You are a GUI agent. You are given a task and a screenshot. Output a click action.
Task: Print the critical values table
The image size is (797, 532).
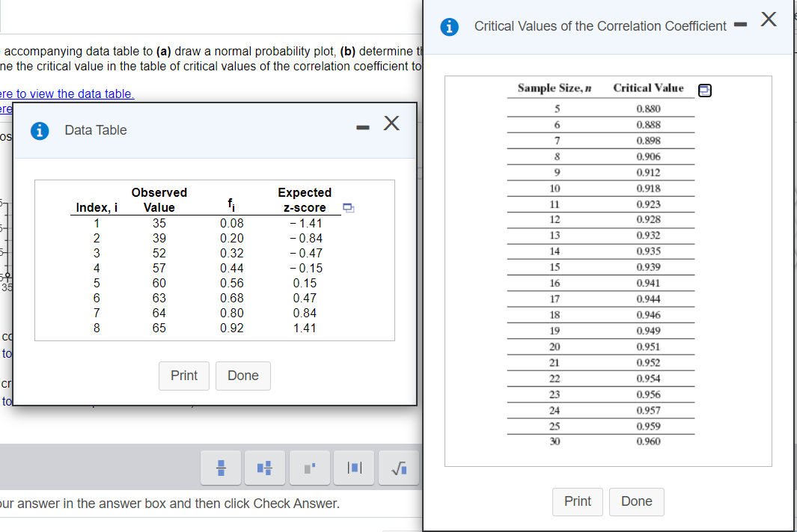(x=577, y=501)
